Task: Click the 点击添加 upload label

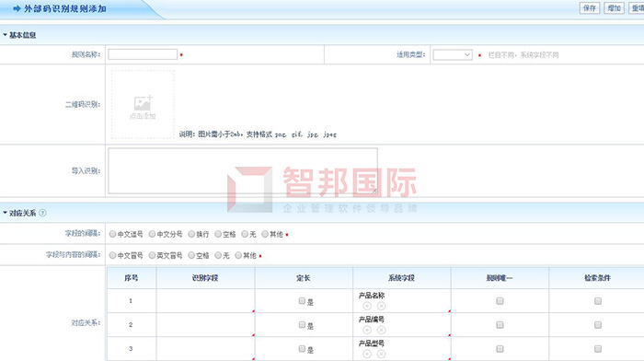Action: 143,116
